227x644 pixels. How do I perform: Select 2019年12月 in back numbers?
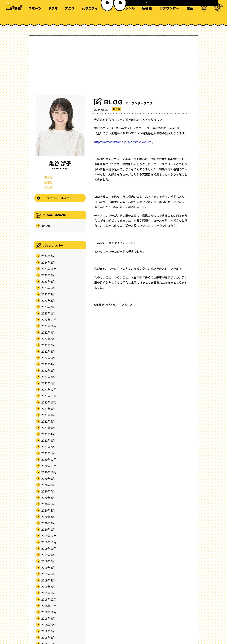pos(49,536)
